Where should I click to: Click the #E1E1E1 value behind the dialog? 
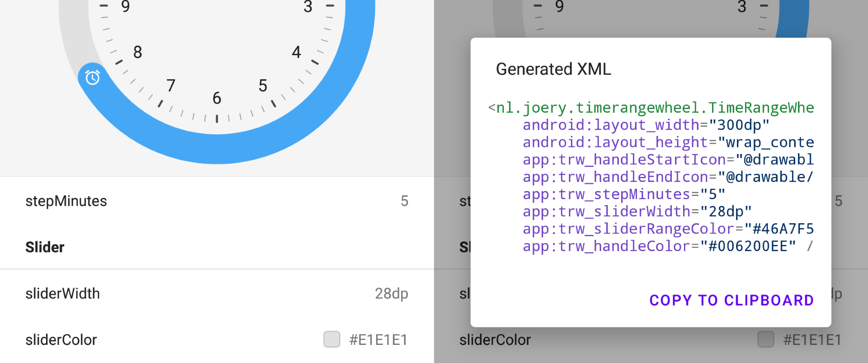(812, 339)
